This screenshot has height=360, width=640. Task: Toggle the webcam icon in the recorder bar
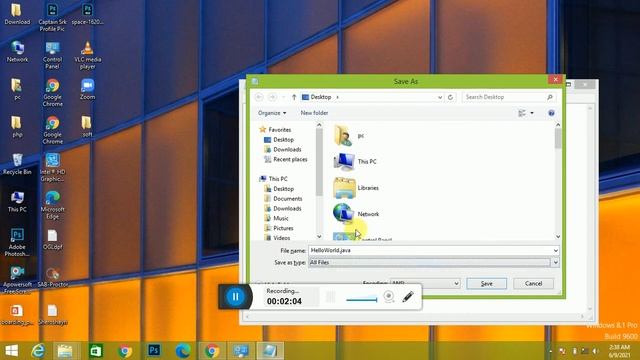pos(389,296)
